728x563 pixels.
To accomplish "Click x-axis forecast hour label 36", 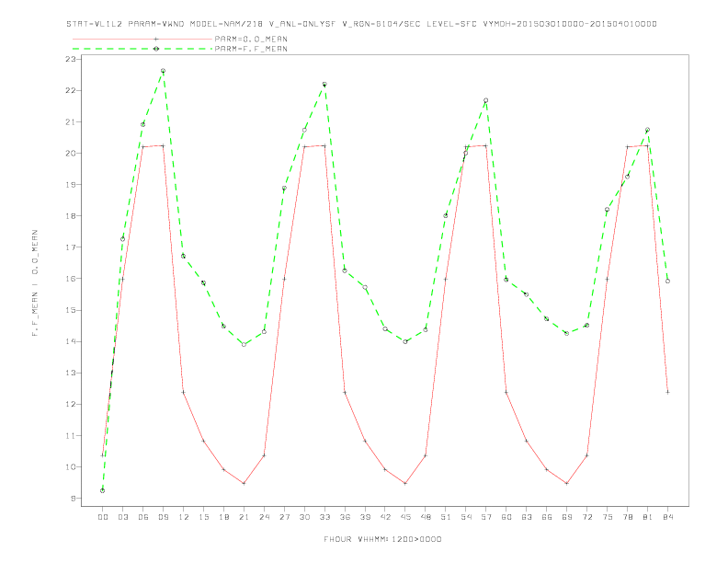I will pos(345,517).
